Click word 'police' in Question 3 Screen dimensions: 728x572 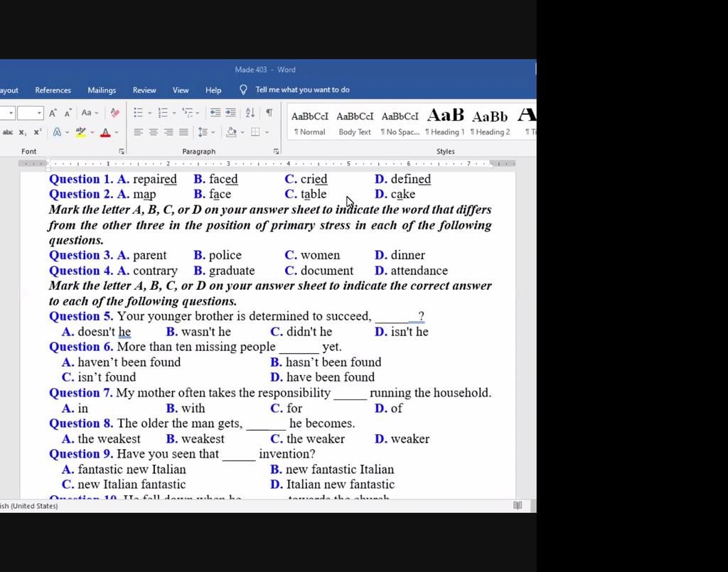pyautogui.click(x=225, y=255)
